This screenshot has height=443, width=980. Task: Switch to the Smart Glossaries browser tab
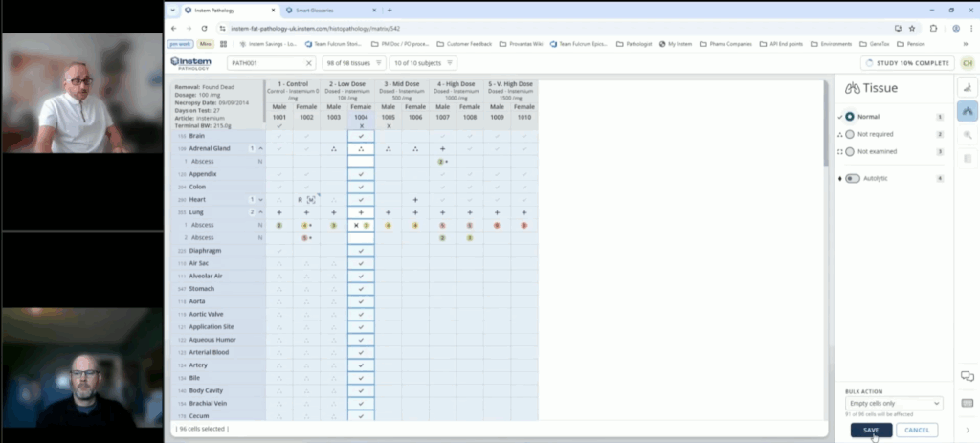click(x=325, y=11)
